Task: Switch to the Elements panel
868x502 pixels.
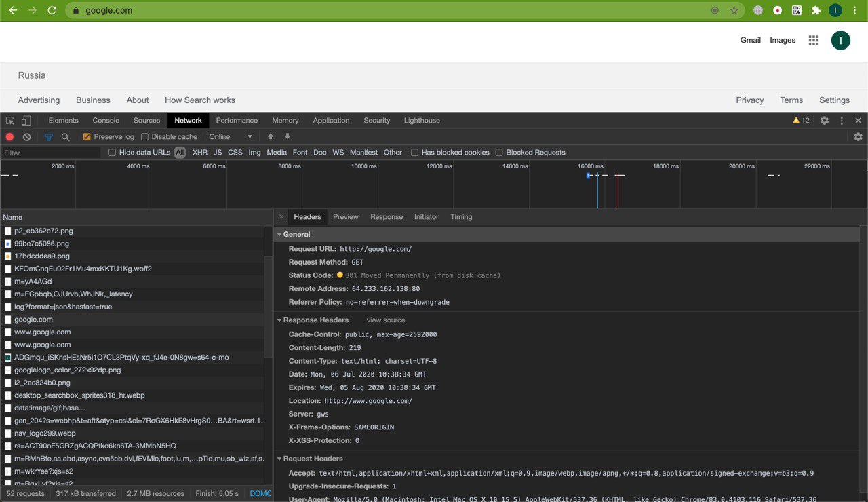Action: pyautogui.click(x=64, y=121)
